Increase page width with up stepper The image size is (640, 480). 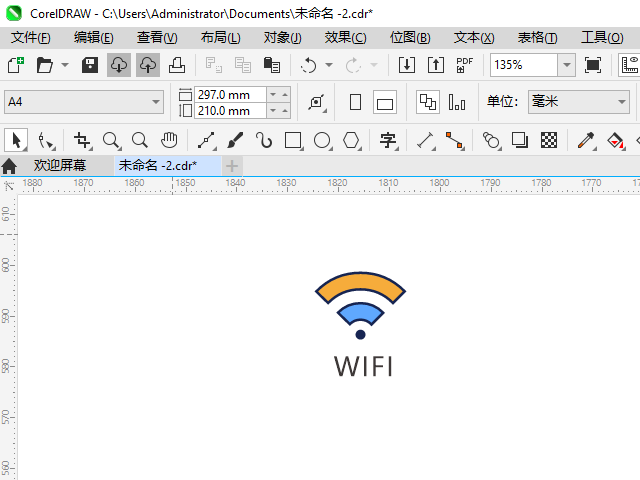click(285, 95)
